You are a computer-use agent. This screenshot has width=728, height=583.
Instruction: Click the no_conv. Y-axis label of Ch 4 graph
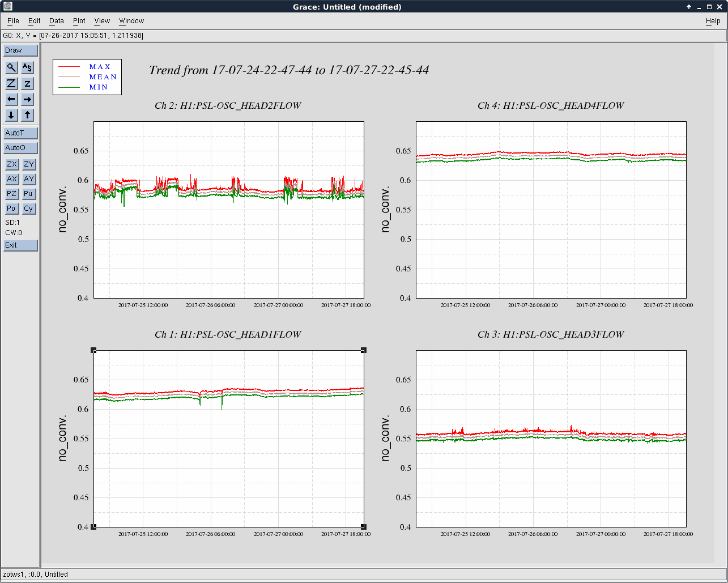click(x=385, y=209)
